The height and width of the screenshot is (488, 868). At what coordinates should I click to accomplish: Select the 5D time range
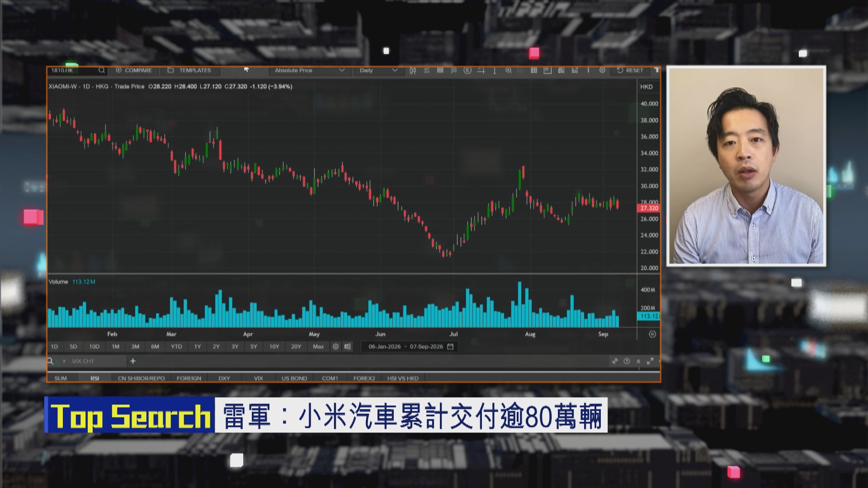[73, 347]
